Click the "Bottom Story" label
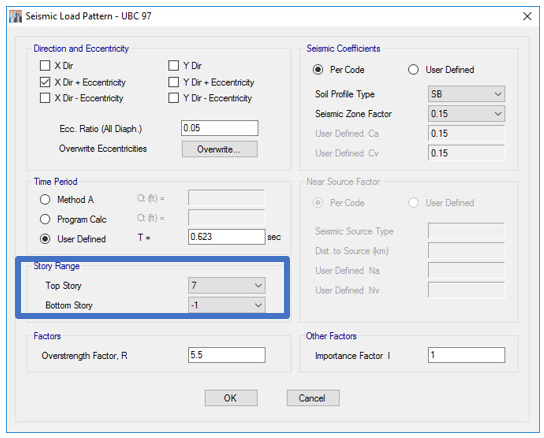544x438 pixels. pyautogui.click(x=69, y=305)
